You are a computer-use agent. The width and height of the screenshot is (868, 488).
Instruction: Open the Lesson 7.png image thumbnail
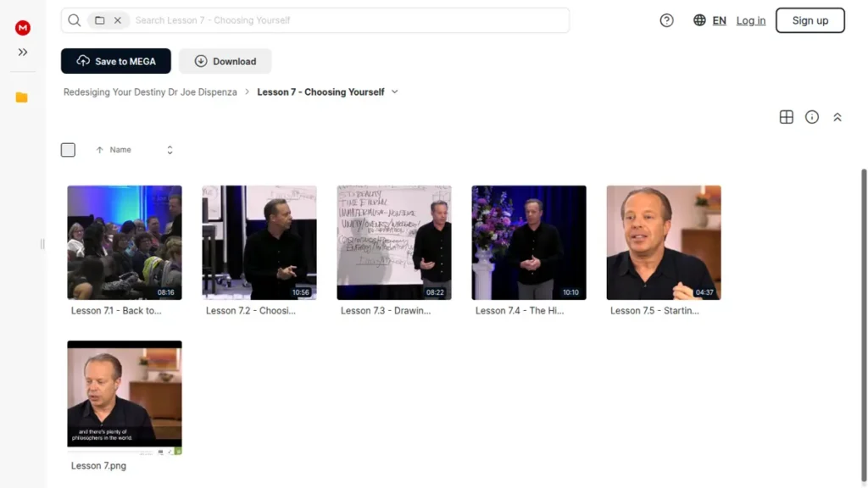click(x=125, y=398)
